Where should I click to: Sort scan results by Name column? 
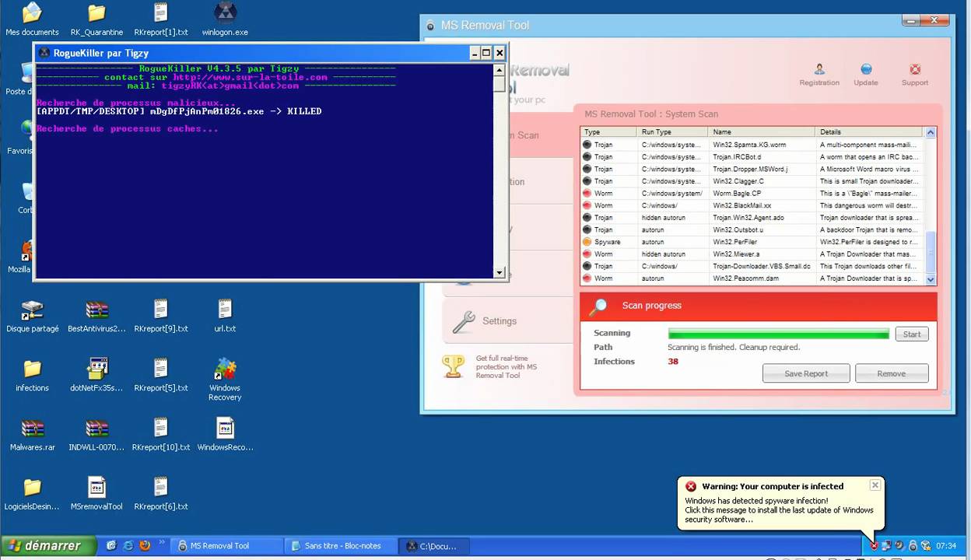pos(761,132)
